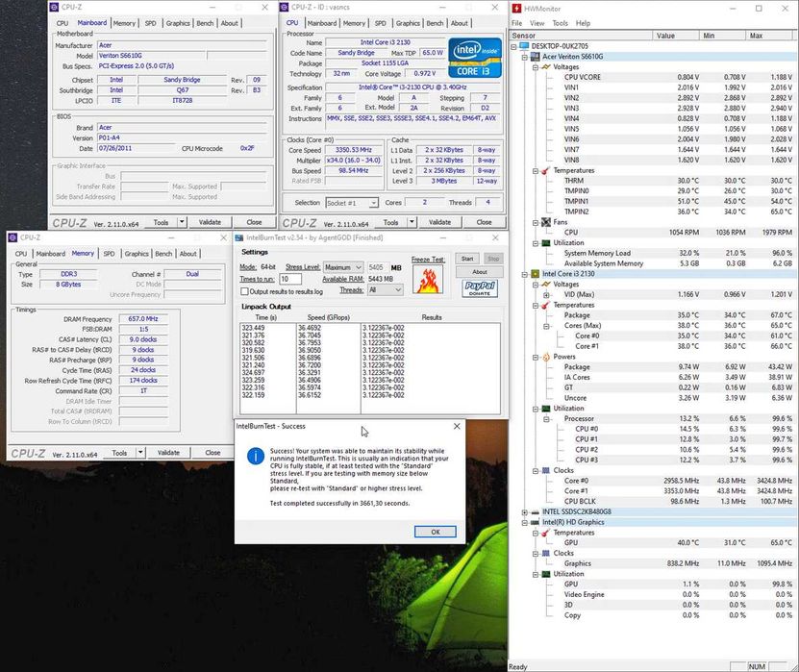Click the DESKTOP-0UK2705 computer icon
The image size is (799, 672).
(524, 46)
